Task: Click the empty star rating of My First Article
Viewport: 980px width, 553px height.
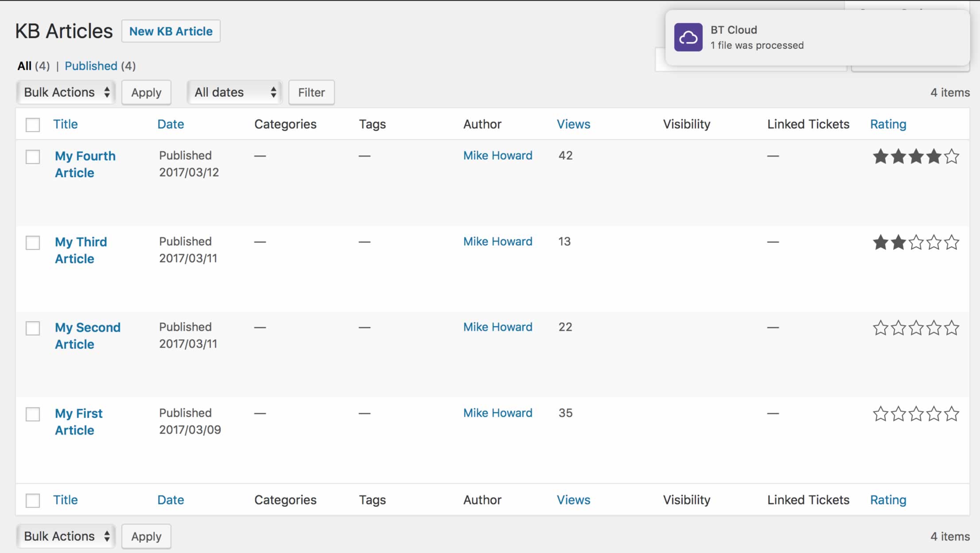Action: (x=915, y=414)
